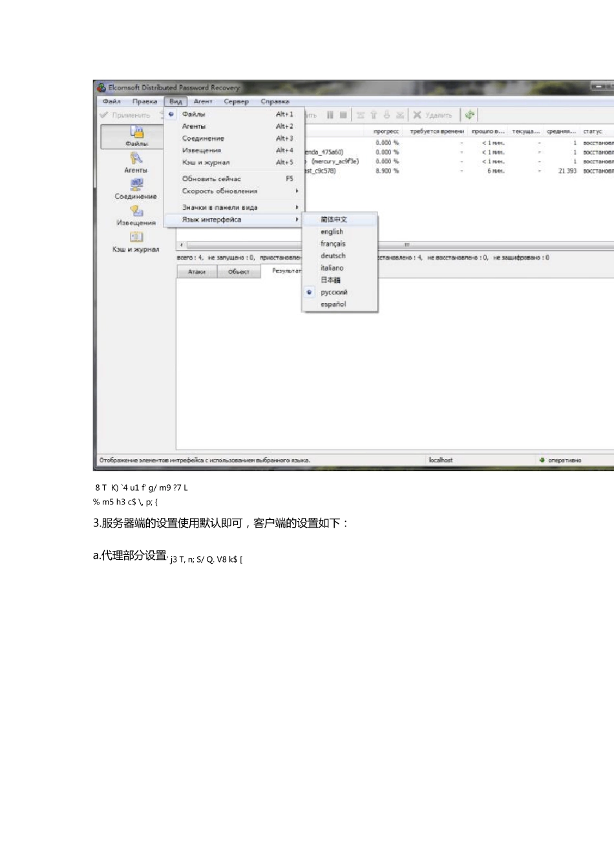614x868 pixels.
Task: Choose Агенты entry in Вид menu
Action: [x=235, y=127]
